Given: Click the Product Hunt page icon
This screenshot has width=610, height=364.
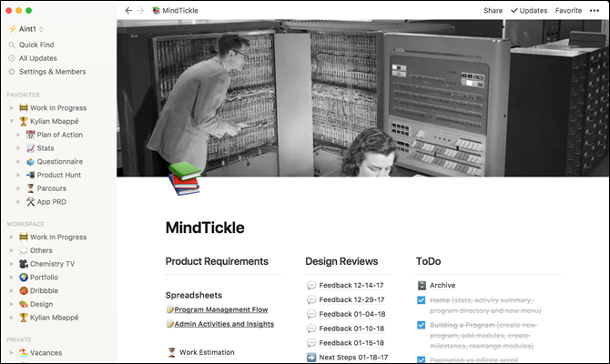Looking at the screenshot, I should 30,175.
